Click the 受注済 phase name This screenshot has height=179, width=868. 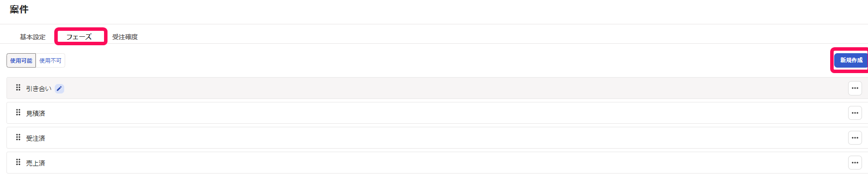click(35, 138)
